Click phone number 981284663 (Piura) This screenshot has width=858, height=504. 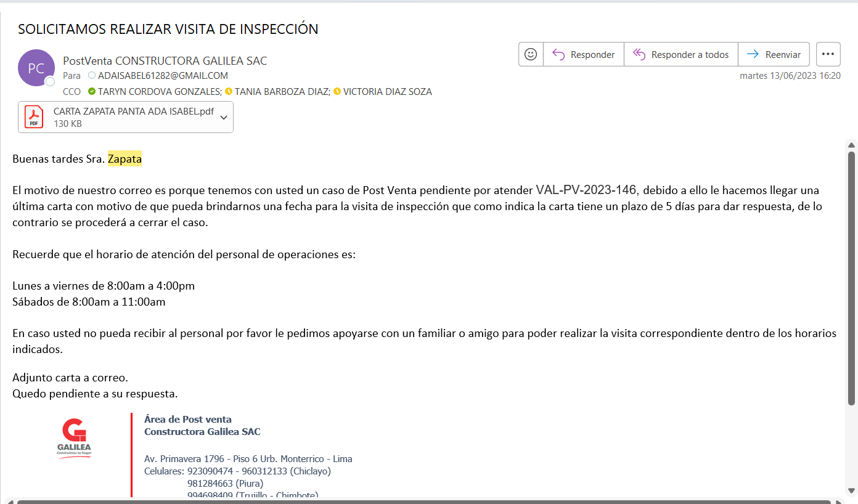[x=225, y=483]
